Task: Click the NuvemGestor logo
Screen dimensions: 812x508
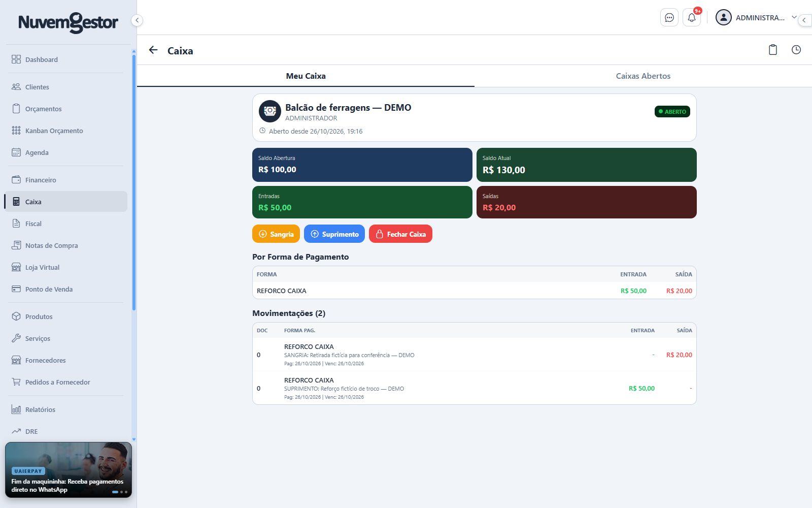Action: click(69, 22)
